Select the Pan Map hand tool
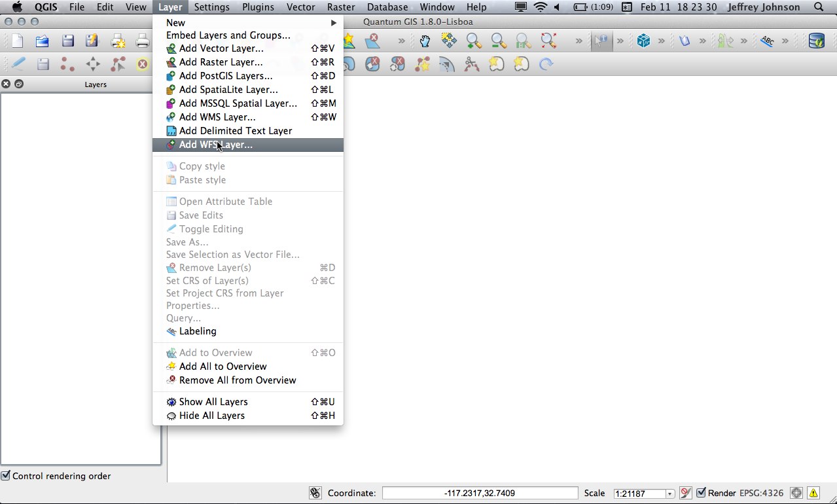 point(425,41)
